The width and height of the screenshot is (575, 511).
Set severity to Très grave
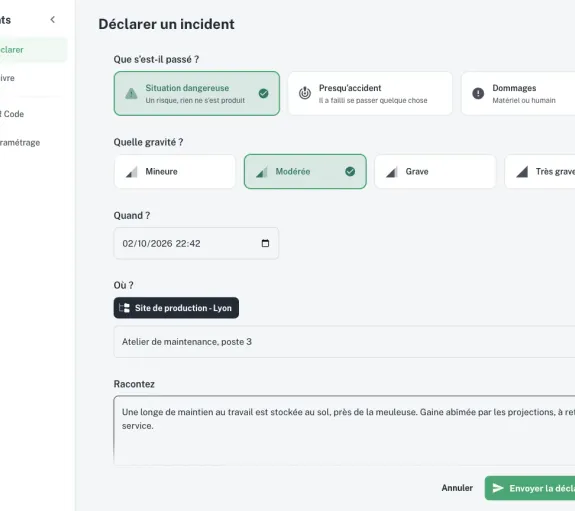point(540,172)
